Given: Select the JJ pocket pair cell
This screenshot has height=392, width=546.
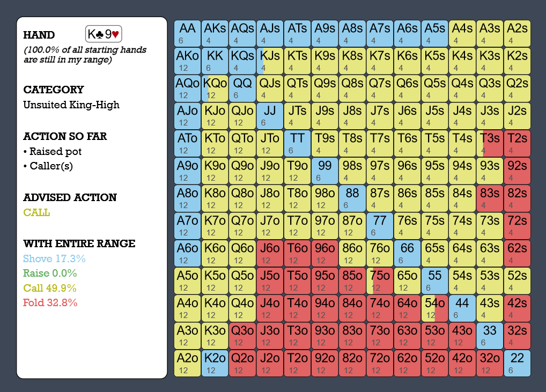Looking at the screenshot, I should [270, 116].
